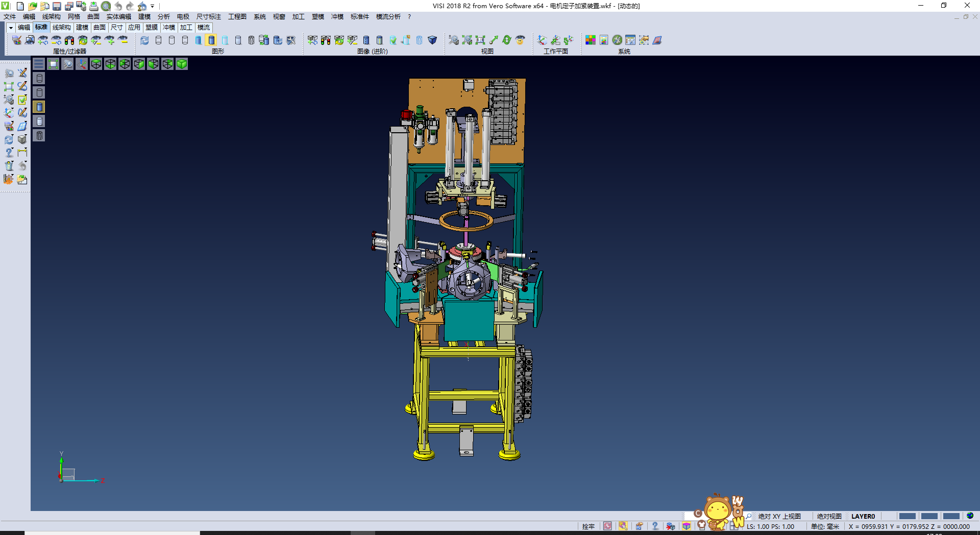Select the solid green cube view
This screenshot has height=535, width=980.
[182, 64]
